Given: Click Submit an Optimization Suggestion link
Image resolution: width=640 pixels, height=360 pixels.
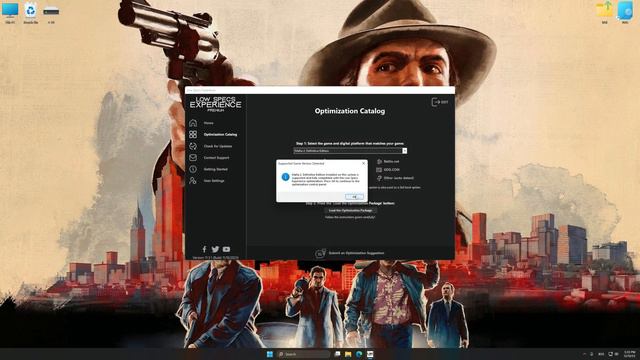Looking at the screenshot, I should (x=356, y=253).
